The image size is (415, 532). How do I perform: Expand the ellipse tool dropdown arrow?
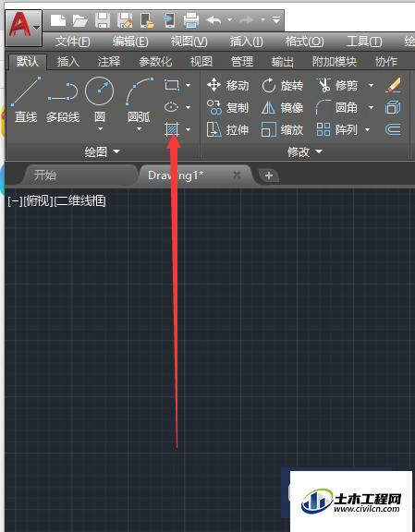189,107
